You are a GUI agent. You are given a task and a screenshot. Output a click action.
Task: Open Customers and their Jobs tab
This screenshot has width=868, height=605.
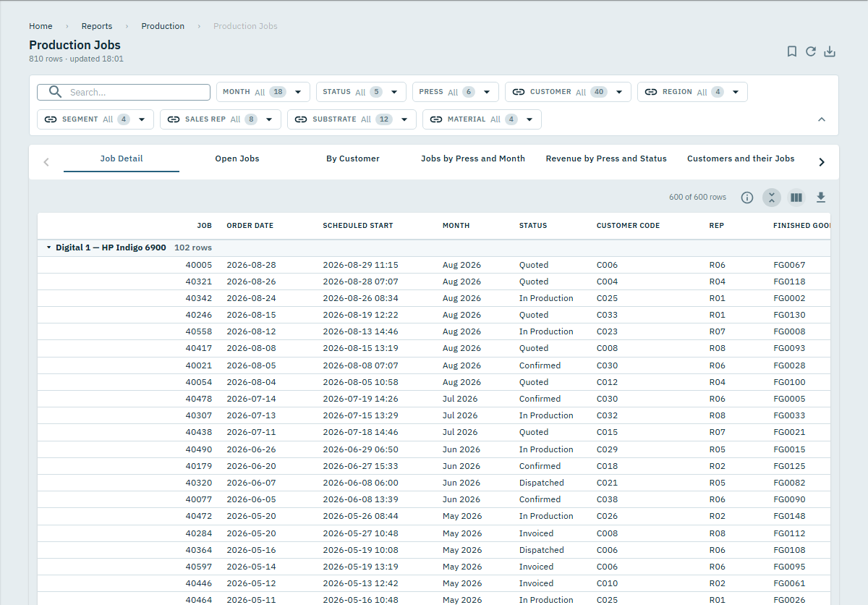tap(741, 158)
